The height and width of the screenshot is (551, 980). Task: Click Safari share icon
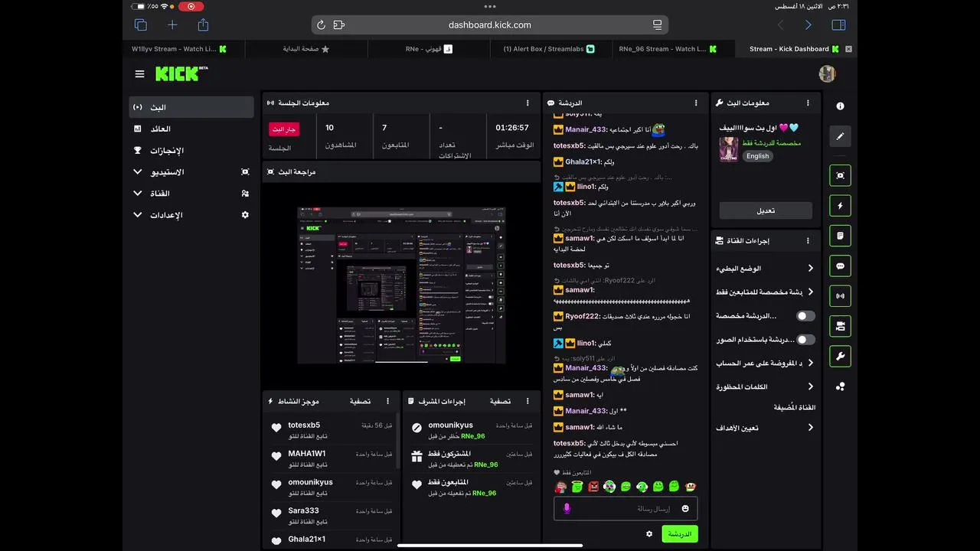203,24
